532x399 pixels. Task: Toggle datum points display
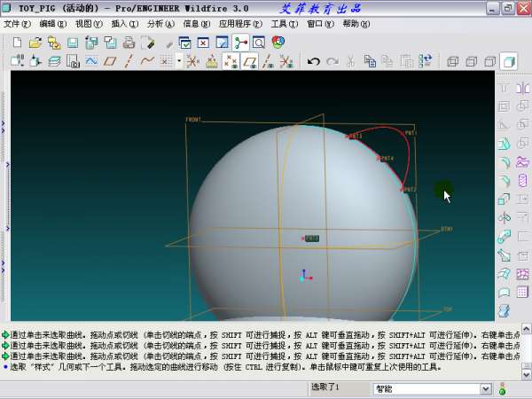coord(231,61)
